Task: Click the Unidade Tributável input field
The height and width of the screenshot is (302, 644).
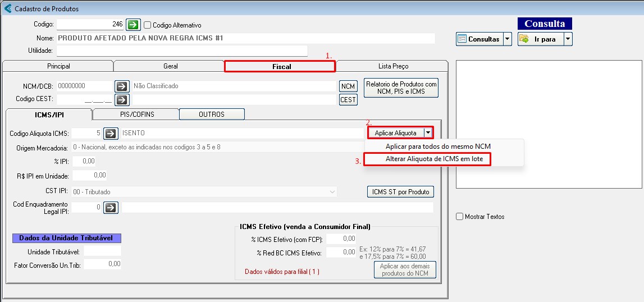Action: click(x=102, y=251)
